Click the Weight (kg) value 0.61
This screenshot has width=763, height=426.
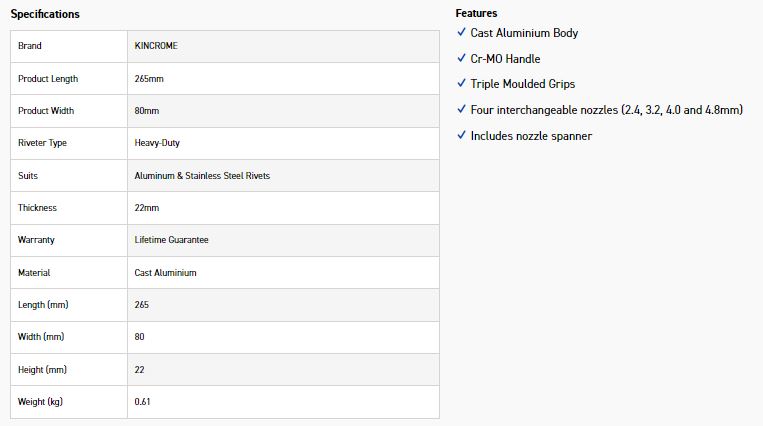click(142, 402)
